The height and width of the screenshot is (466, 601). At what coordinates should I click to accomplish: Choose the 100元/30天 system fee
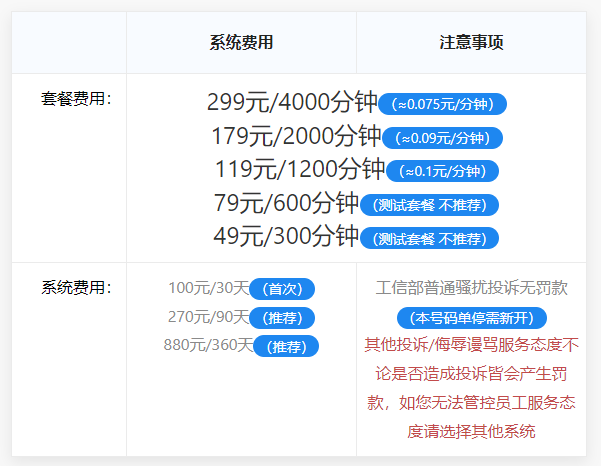[x=209, y=288]
